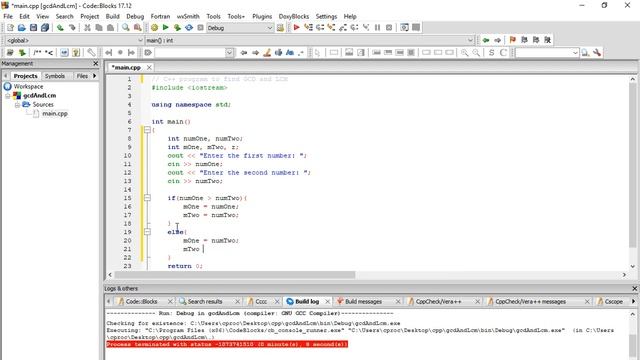Switch to the Symbols tab
This screenshot has width=640, height=360.
[x=55, y=76]
